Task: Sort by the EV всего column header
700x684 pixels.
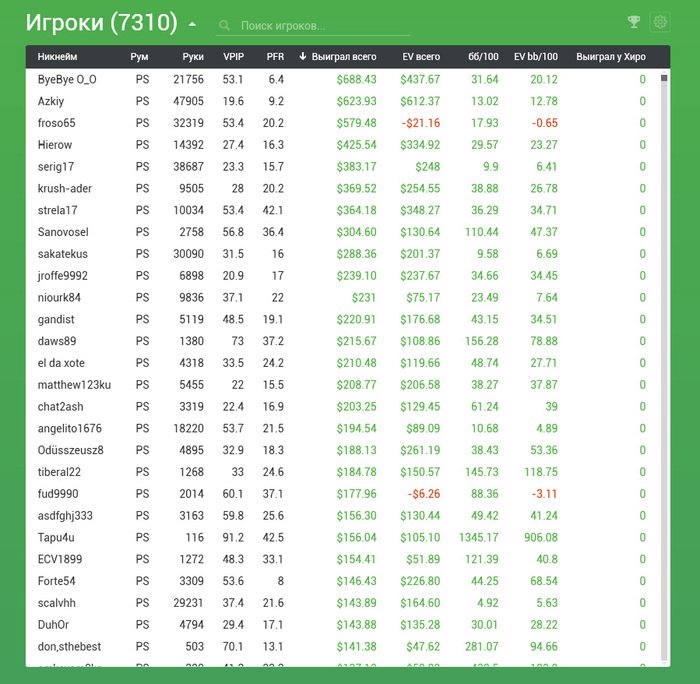Action: point(420,57)
